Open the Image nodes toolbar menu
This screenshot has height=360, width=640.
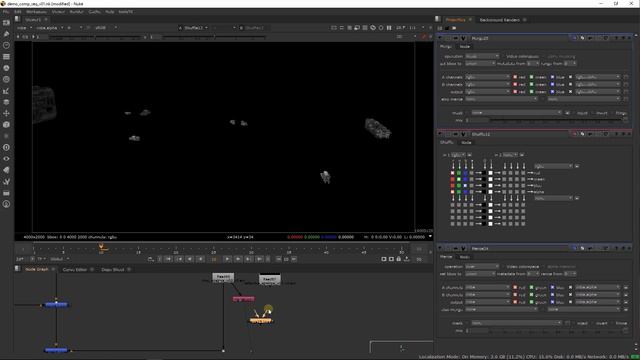pyautogui.click(x=6, y=23)
